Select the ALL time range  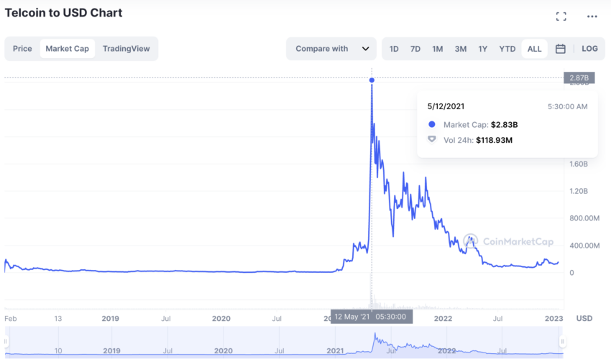(x=534, y=49)
